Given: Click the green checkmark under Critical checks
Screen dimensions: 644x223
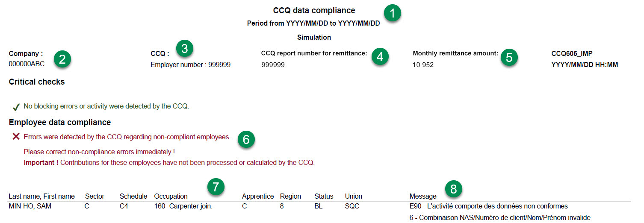Looking at the screenshot, I should [16, 106].
